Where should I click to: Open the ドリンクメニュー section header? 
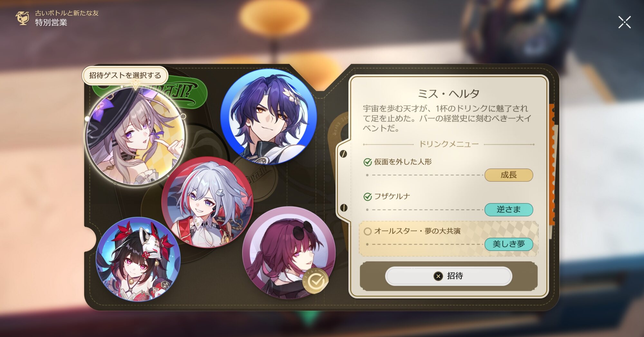click(x=449, y=144)
